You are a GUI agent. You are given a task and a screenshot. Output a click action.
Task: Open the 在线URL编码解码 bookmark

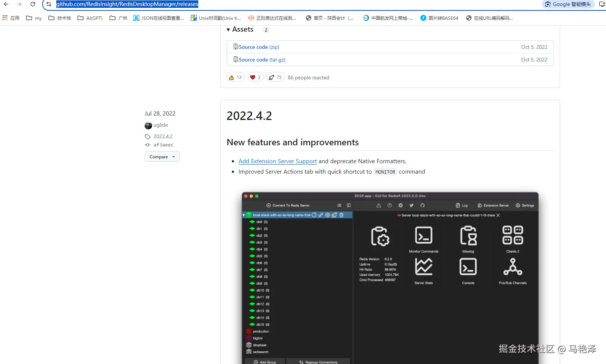point(490,18)
